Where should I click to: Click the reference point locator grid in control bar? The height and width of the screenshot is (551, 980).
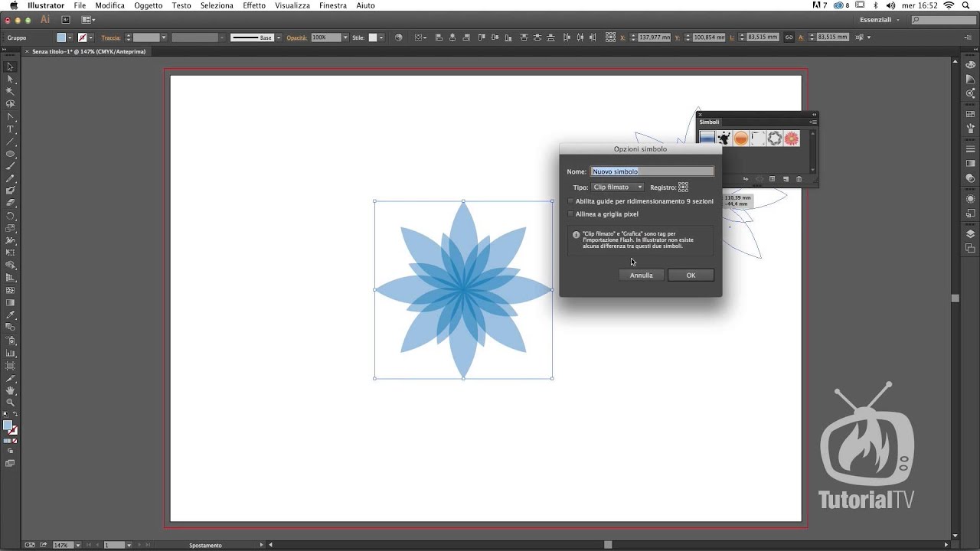pos(610,37)
